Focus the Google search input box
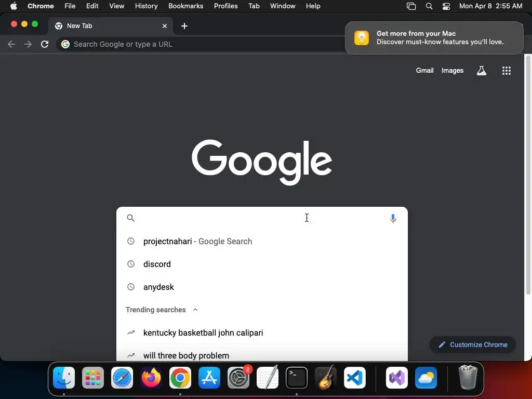Screen dimensions: 532x399 point(262,218)
